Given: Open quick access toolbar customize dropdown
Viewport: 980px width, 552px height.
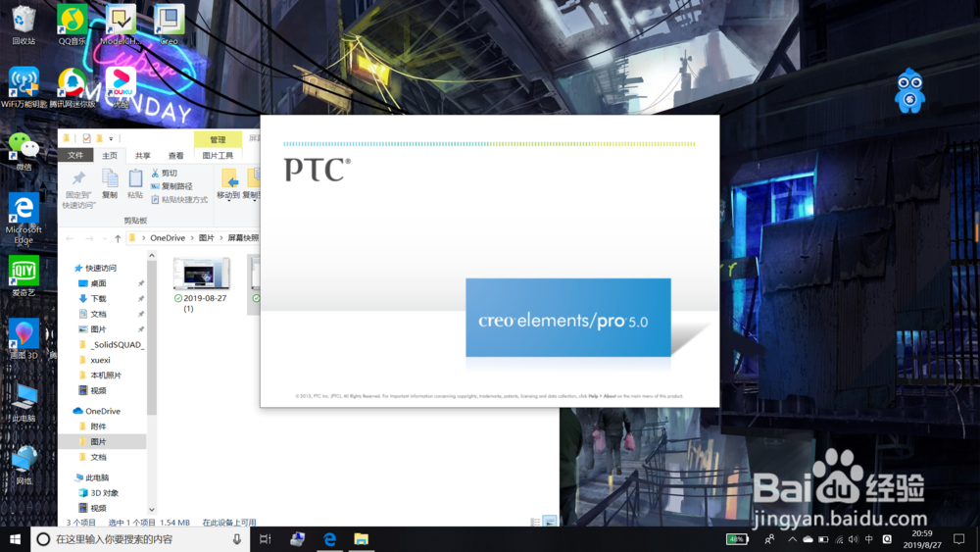Looking at the screenshot, I should click(x=112, y=139).
